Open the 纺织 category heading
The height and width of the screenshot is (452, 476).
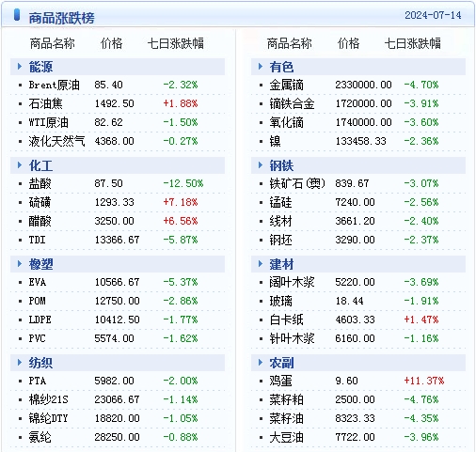click(40, 363)
